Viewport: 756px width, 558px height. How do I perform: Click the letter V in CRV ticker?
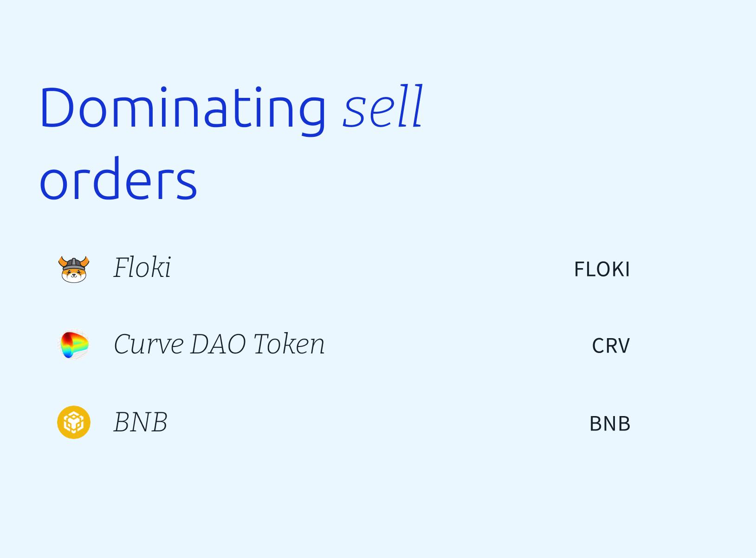pyautogui.click(x=623, y=346)
